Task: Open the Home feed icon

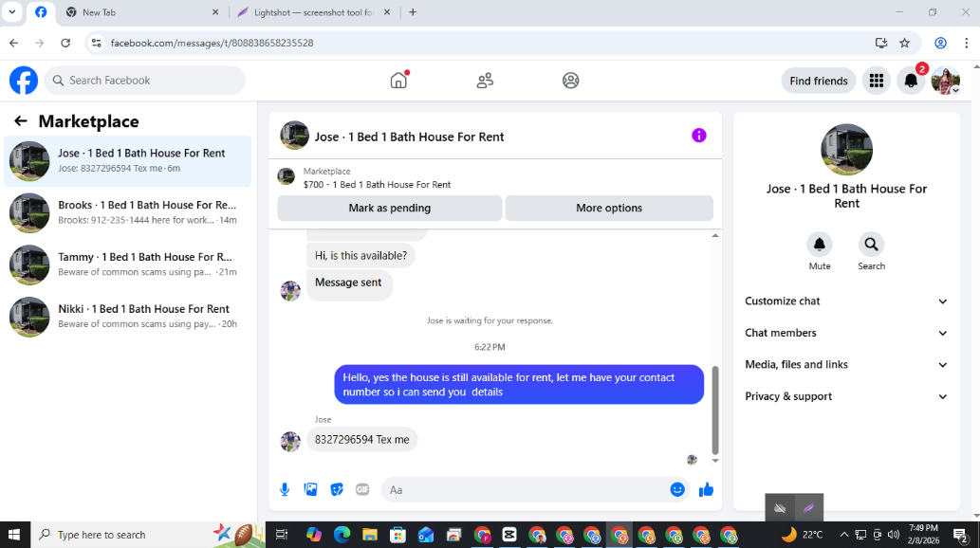Action: point(398,80)
